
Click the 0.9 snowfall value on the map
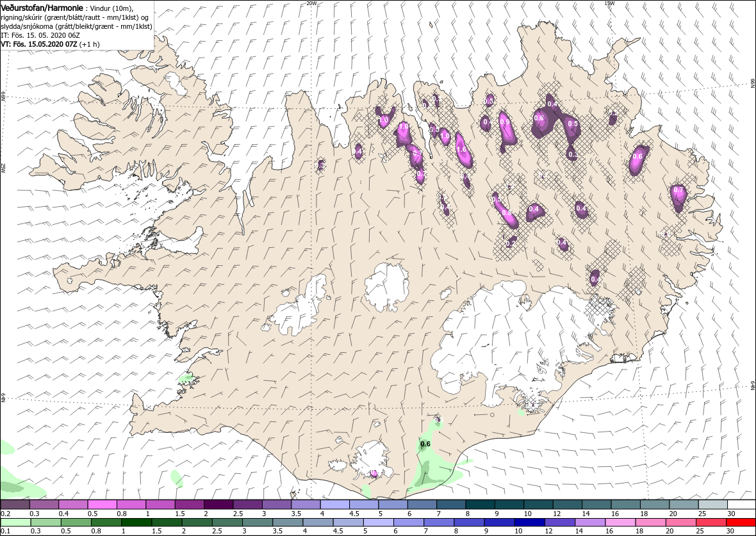coord(505,122)
